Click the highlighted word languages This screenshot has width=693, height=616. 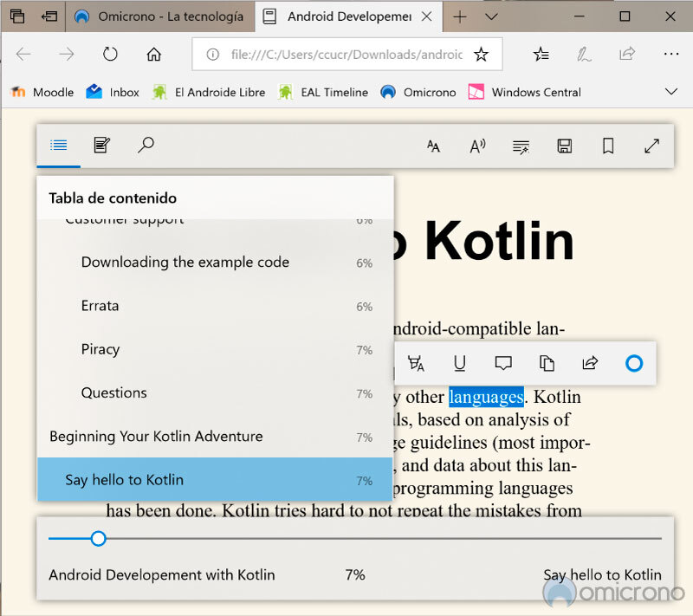pos(486,397)
